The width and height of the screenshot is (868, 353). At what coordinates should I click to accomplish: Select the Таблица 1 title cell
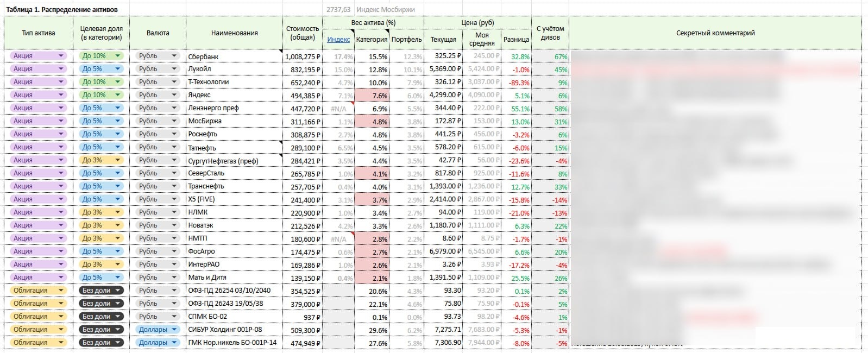(x=61, y=9)
